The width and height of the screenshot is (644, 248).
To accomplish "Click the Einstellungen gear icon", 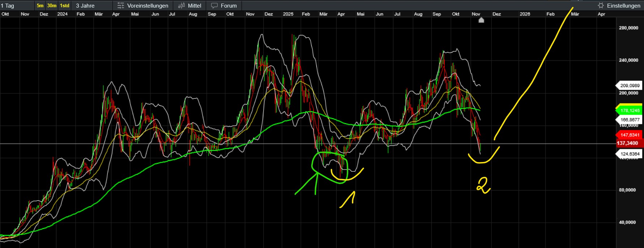I will (x=601, y=5).
